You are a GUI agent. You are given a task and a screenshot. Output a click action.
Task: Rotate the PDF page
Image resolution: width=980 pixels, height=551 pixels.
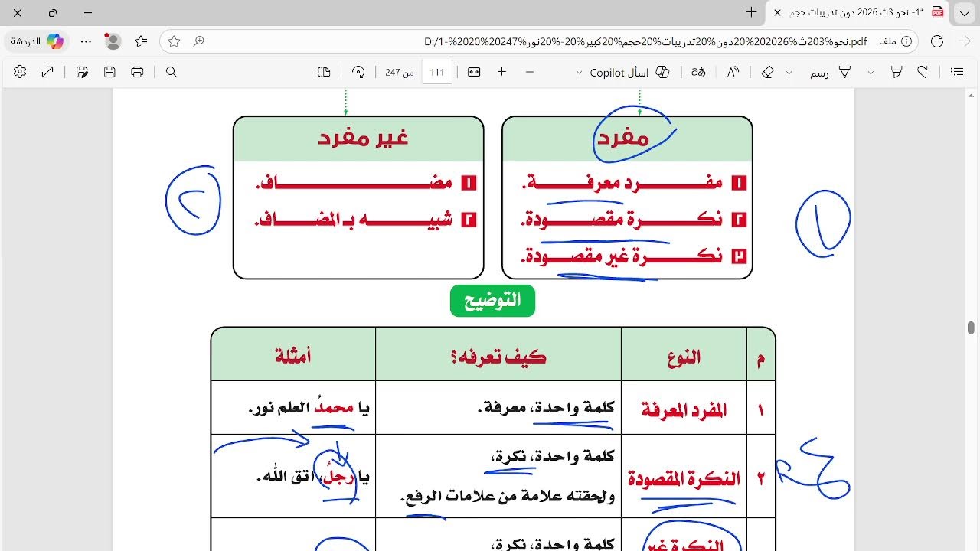click(358, 72)
